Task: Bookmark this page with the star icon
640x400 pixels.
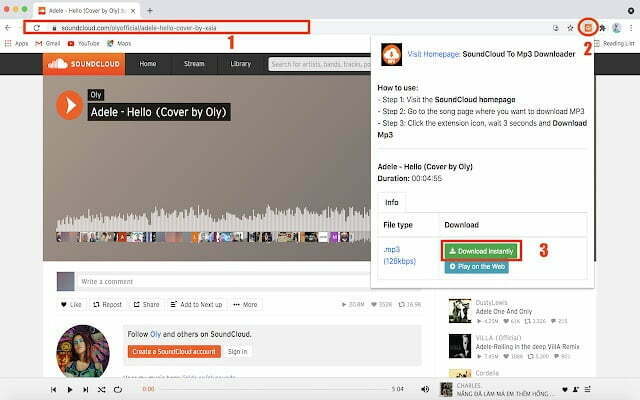Action: click(570, 28)
